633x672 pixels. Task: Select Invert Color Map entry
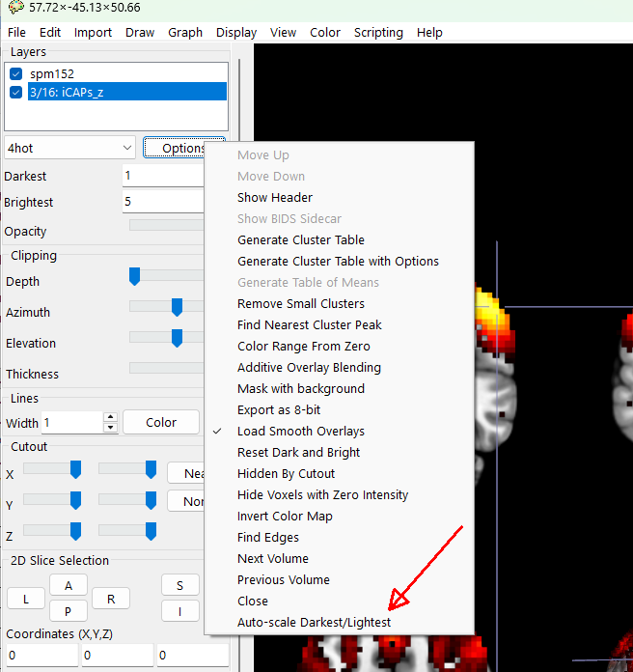pos(285,517)
